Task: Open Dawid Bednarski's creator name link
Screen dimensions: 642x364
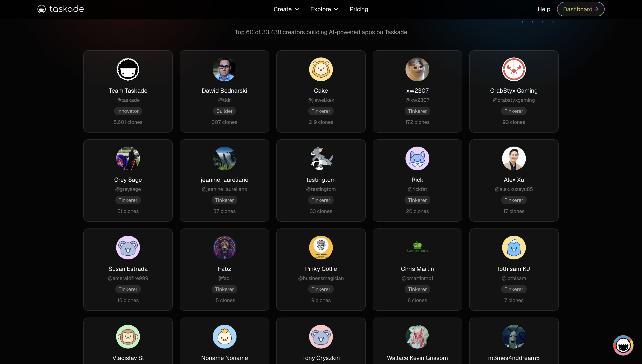Action: tap(224, 91)
